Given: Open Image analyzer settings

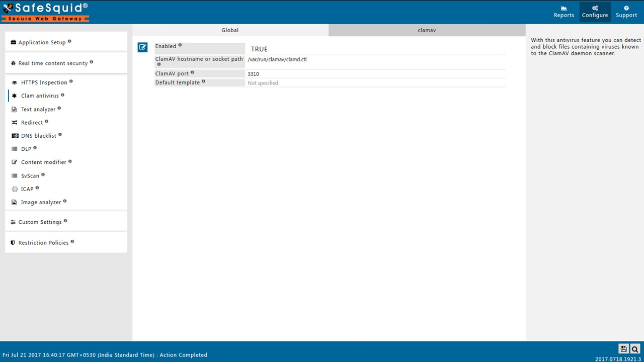Looking at the screenshot, I should tap(41, 202).
